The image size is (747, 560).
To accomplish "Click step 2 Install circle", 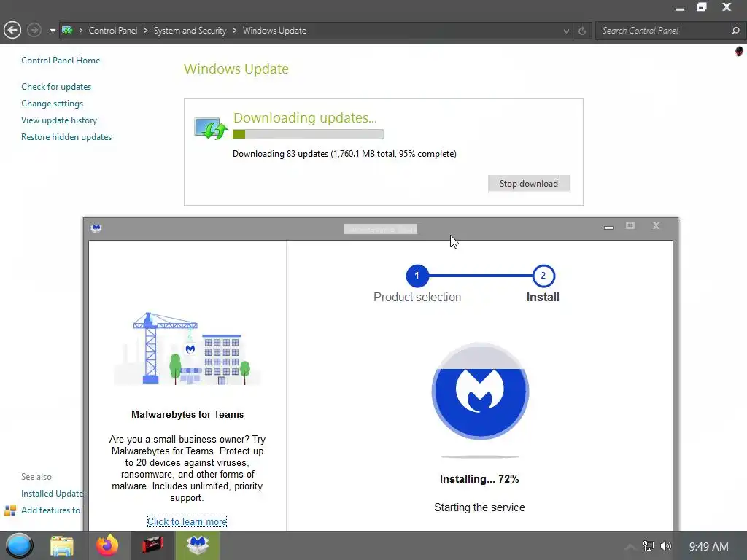I will click(543, 276).
